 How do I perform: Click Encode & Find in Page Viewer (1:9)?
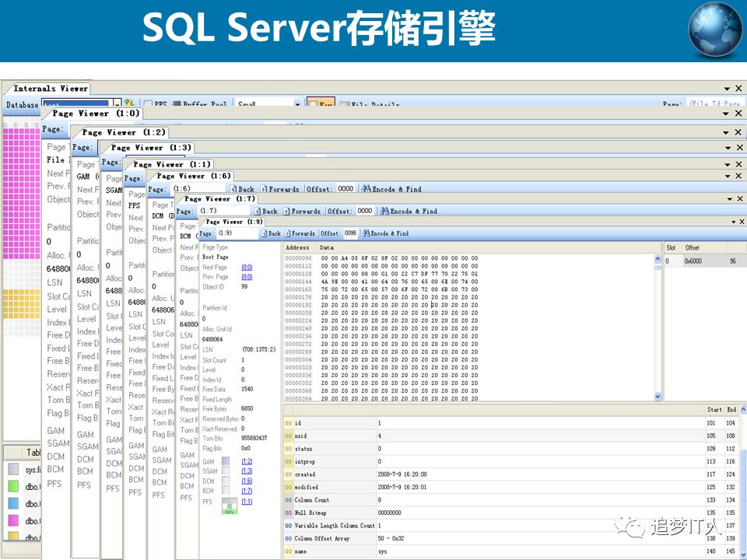pyautogui.click(x=385, y=233)
